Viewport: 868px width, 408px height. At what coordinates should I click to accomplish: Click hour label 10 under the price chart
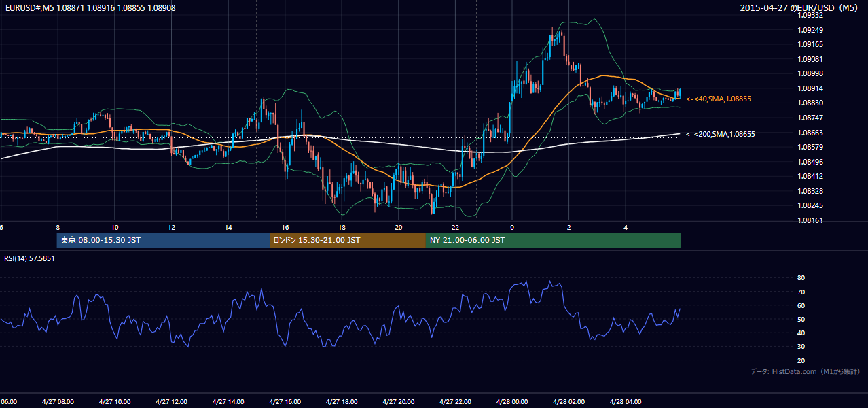tap(115, 227)
